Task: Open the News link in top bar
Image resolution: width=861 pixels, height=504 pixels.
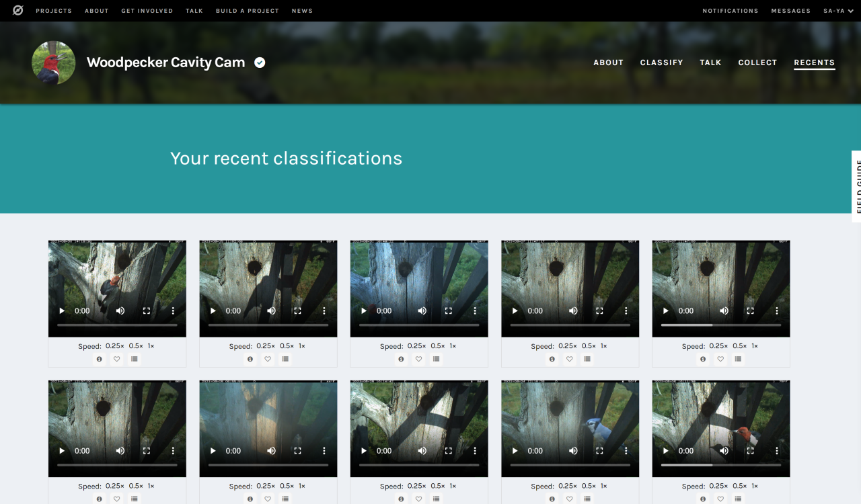Action: [302, 11]
